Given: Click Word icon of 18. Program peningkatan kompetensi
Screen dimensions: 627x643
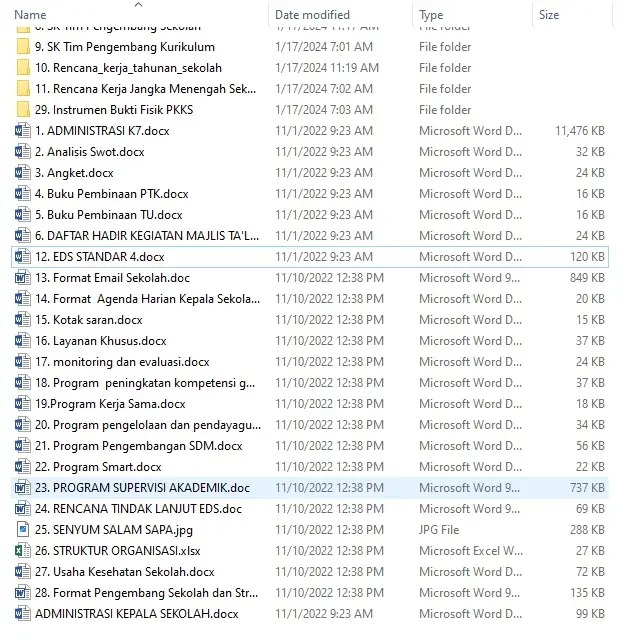Looking at the screenshot, I should (23, 383).
